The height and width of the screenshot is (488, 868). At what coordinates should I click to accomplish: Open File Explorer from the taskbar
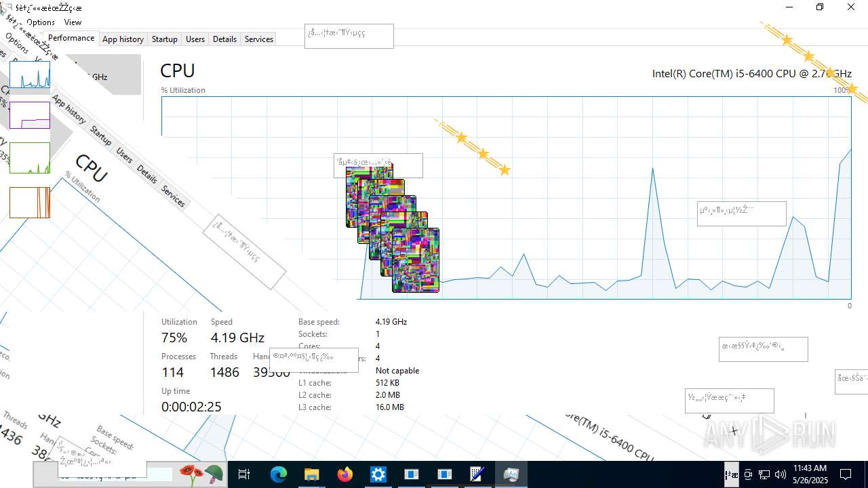(x=312, y=474)
